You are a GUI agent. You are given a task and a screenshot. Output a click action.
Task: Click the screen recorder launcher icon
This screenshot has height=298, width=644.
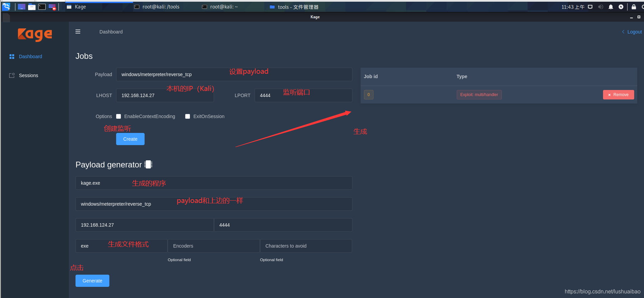pyautogui.click(x=52, y=7)
